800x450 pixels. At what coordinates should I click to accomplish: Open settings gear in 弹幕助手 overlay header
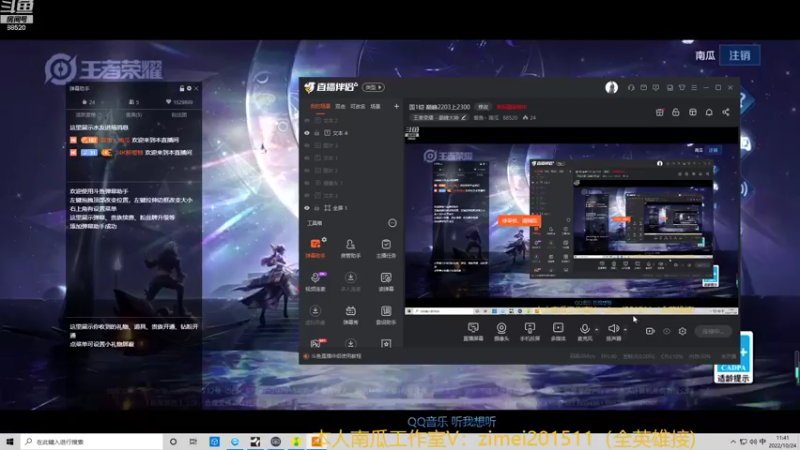click(189, 88)
